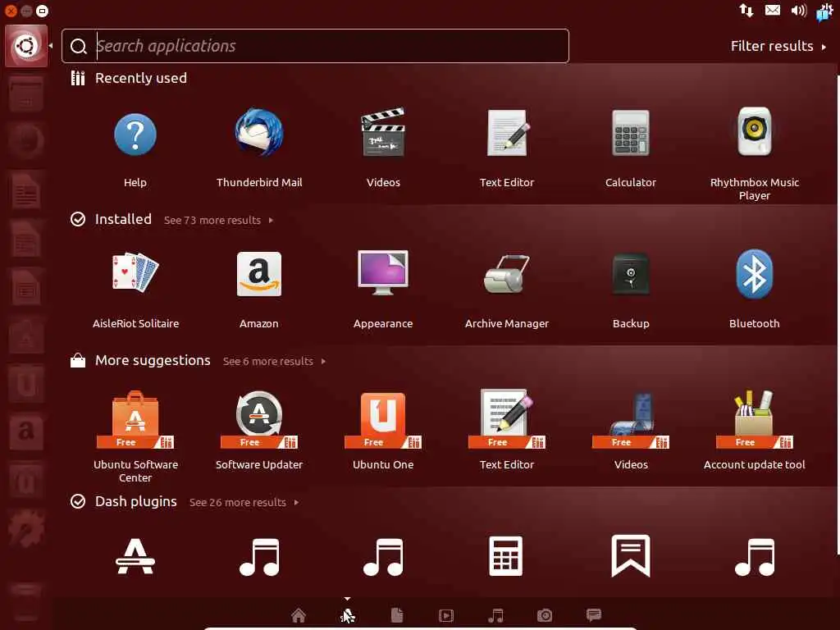Select the Ubuntu One suggestion
Image resolution: width=840 pixels, height=630 pixels.
[x=383, y=419]
